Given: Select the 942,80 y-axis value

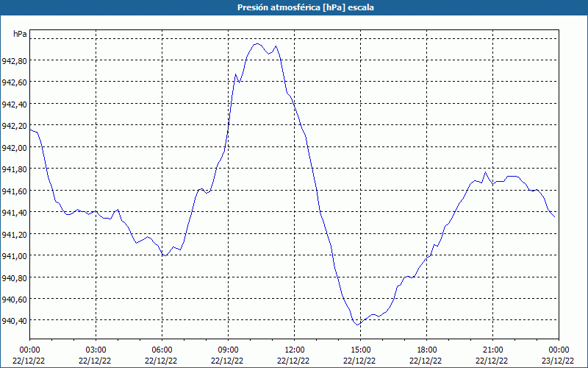Looking at the screenshot, I should point(15,60).
